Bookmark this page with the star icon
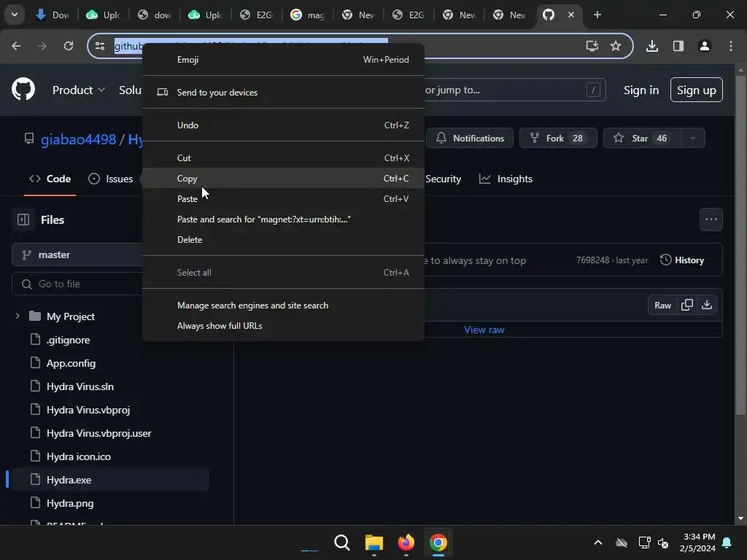 point(616,46)
